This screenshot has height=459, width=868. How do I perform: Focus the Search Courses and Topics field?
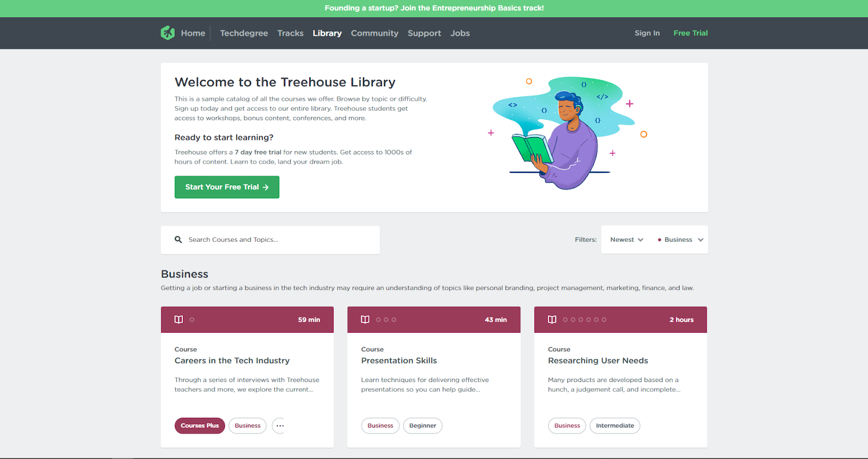coord(270,240)
